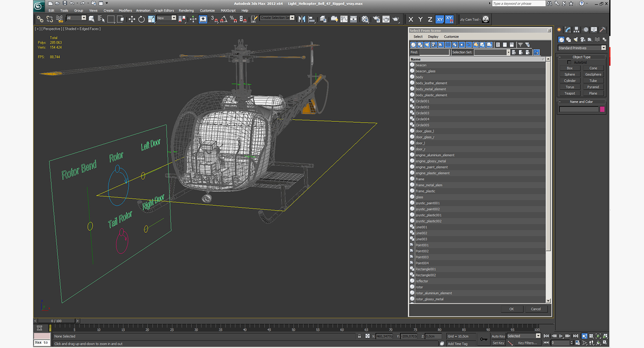The image size is (644, 348).
Task: Open the Modify panel tab
Action: tap(568, 30)
